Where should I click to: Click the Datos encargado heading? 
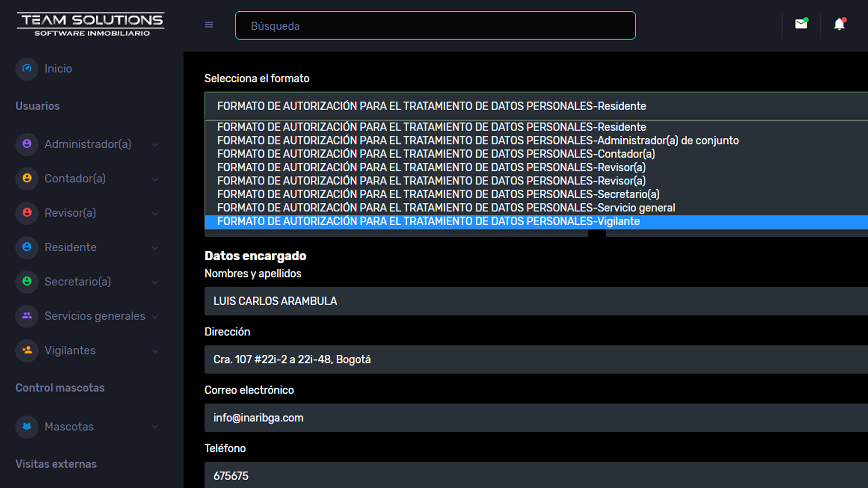click(x=255, y=256)
